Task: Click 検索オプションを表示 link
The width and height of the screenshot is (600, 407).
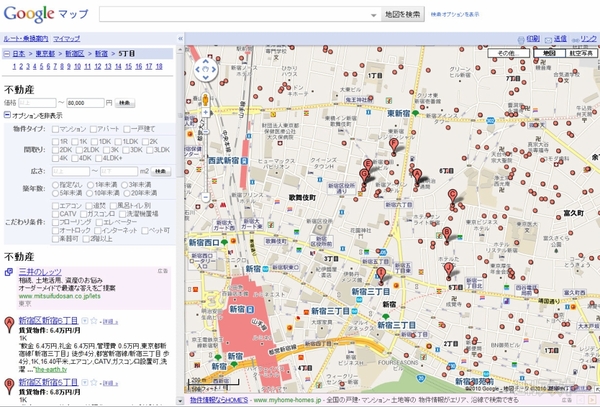Action: 455,15
